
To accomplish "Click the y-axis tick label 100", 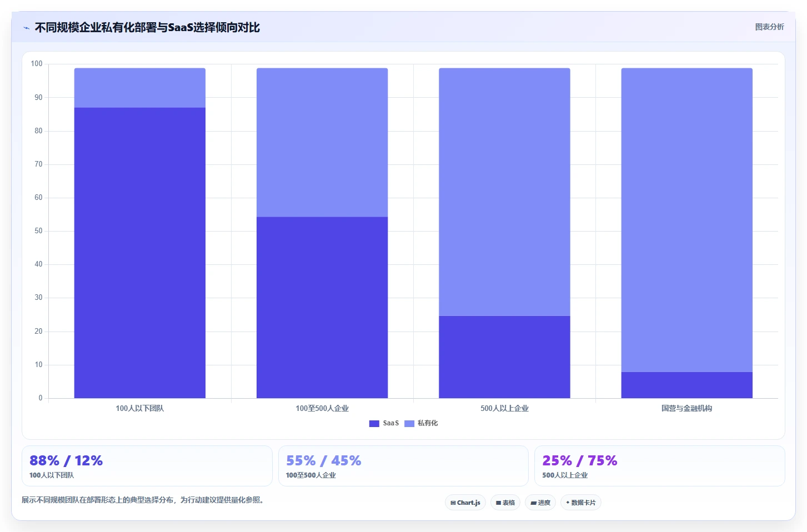I will click(37, 64).
